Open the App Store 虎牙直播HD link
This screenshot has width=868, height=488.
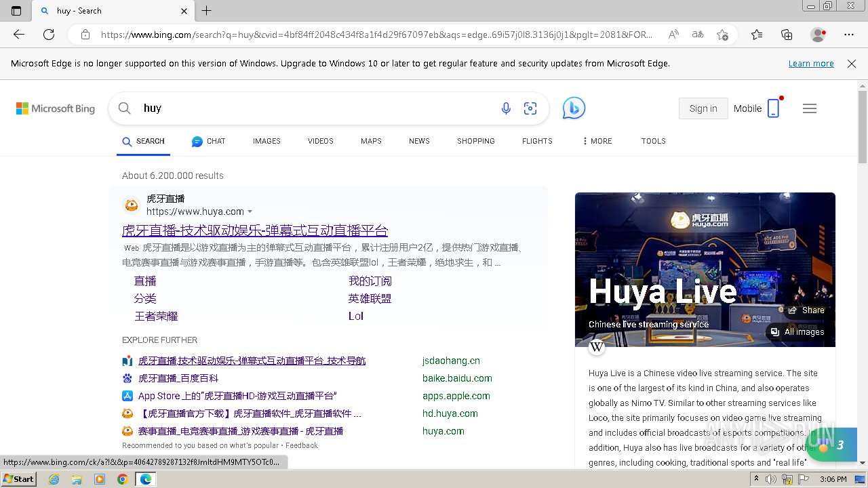tap(237, 396)
